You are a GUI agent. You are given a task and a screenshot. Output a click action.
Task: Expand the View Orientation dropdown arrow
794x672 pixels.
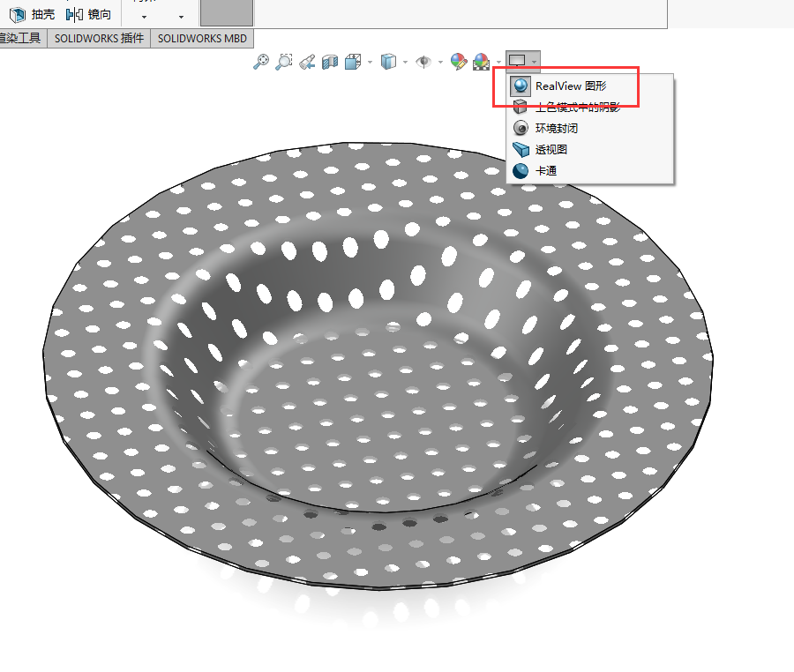[x=370, y=63]
